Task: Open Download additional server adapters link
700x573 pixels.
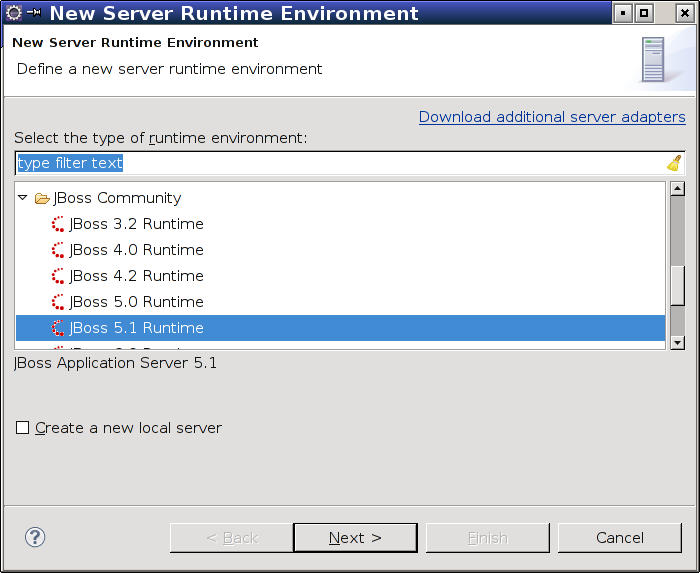Action: click(552, 117)
